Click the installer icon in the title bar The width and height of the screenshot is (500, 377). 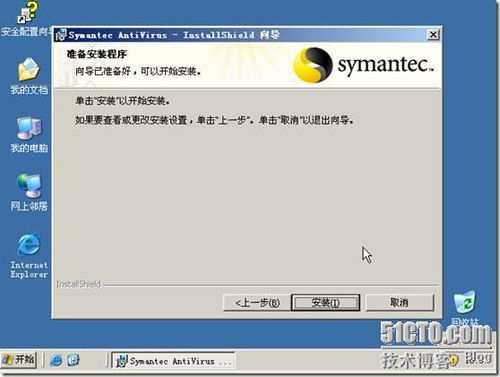pos(61,35)
